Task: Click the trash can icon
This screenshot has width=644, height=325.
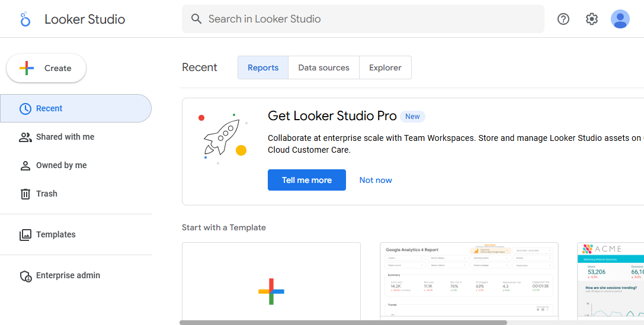Action: [x=25, y=194]
